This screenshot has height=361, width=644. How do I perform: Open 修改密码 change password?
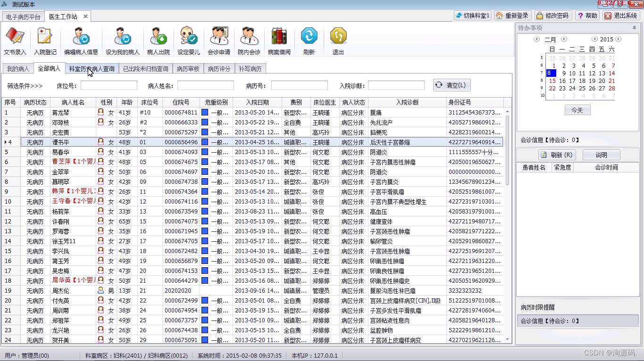[553, 16]
